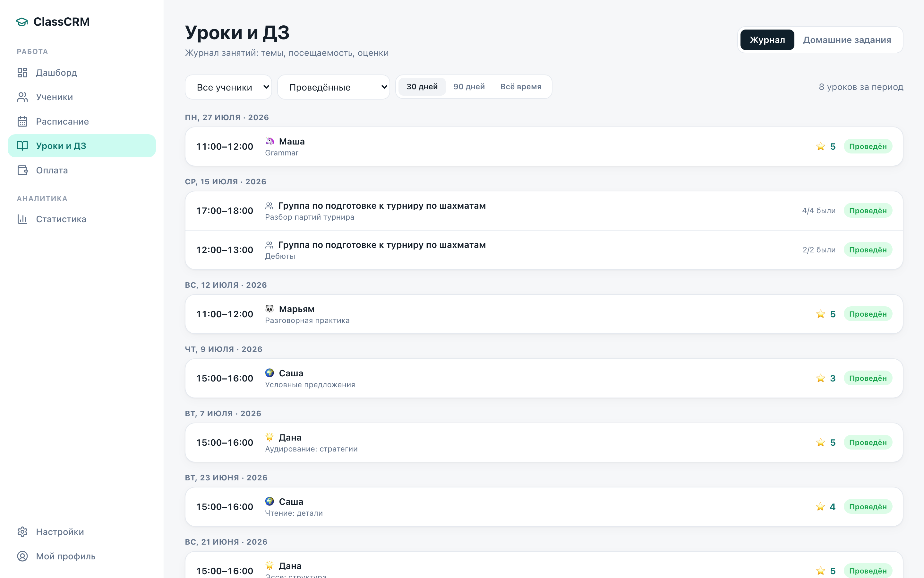Viewport: 924px width, 578px height.
Task: Click the Ученики people icon
Action: (22, 97)
